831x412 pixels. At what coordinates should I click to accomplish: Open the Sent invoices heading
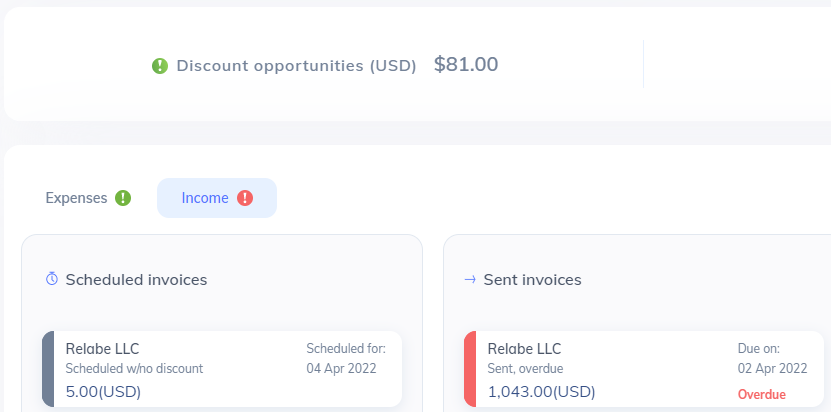(532, 280)
